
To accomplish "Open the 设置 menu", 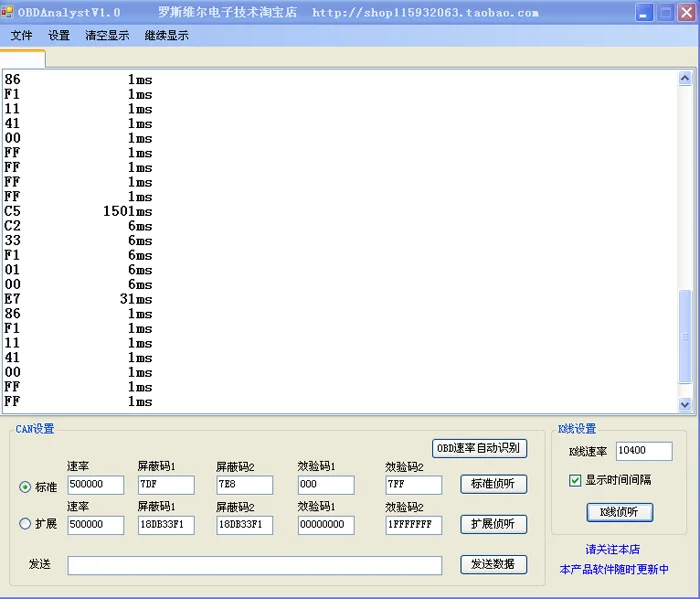I will (x=59, y=35).
